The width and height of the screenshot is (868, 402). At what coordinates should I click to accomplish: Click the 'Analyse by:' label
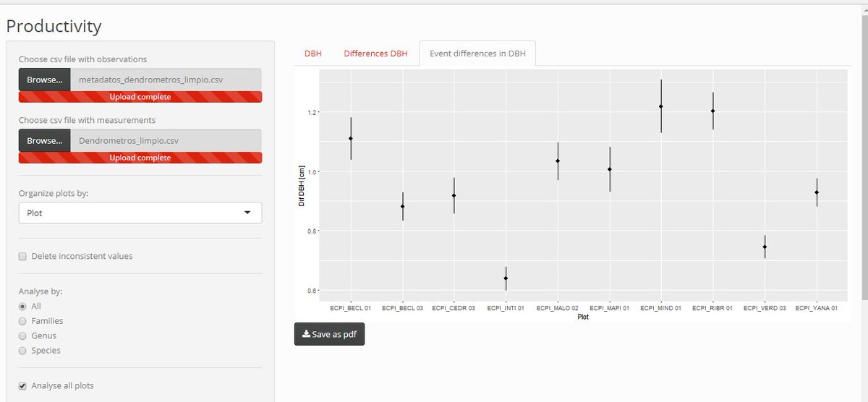41,291
